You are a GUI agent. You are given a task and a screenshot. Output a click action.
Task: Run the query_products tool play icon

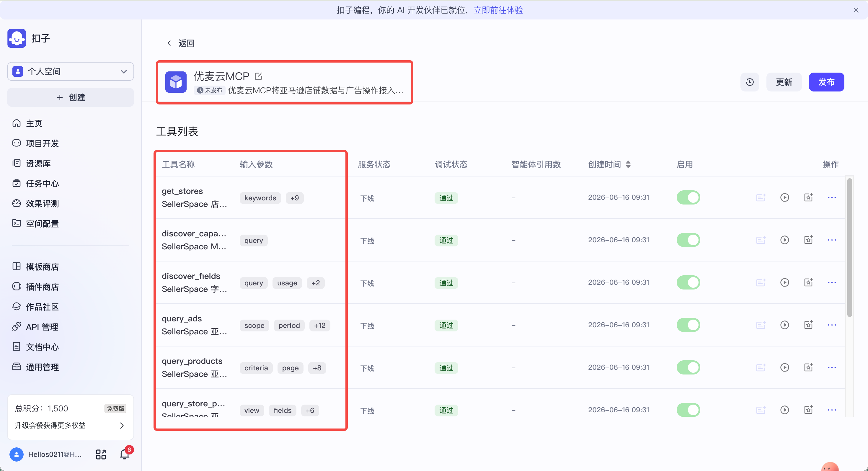pos(785,367)
